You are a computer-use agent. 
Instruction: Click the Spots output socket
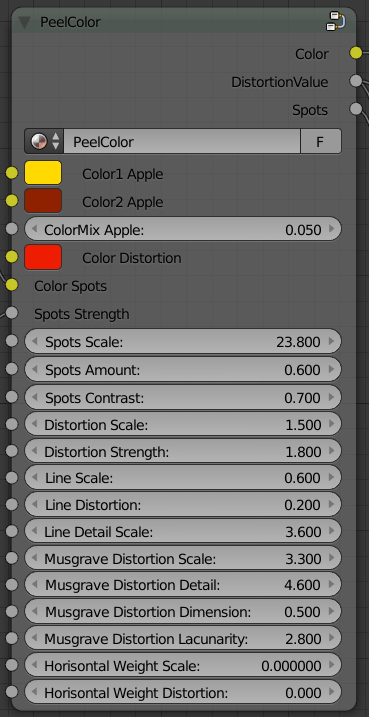[x=356, y=109]
